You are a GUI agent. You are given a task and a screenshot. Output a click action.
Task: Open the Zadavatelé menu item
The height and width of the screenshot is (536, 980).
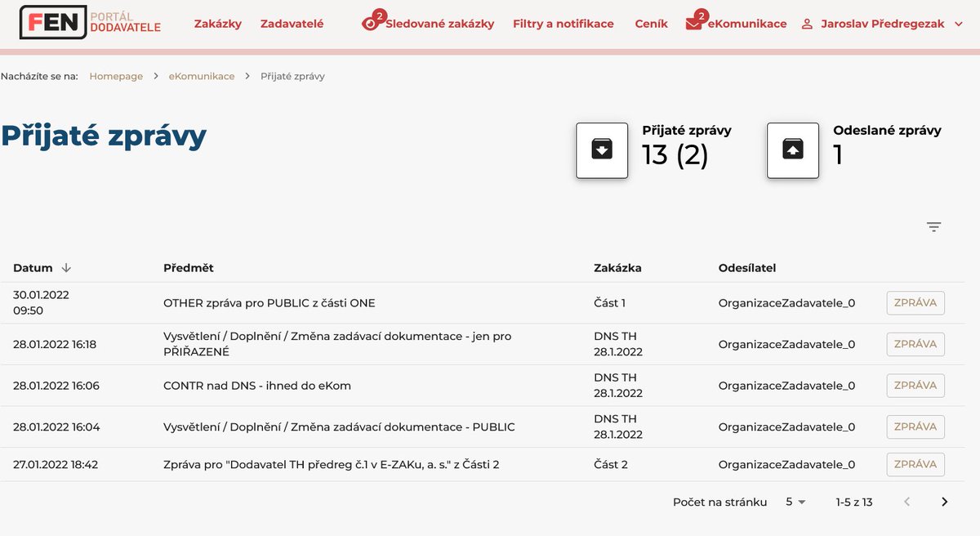[292, 24]
